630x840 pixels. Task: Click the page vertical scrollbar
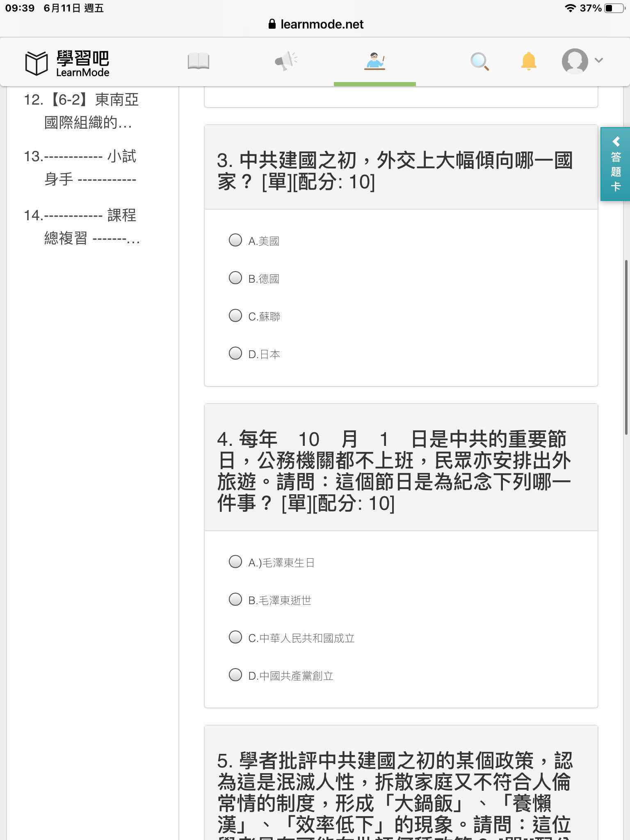[x=626, y=347]
